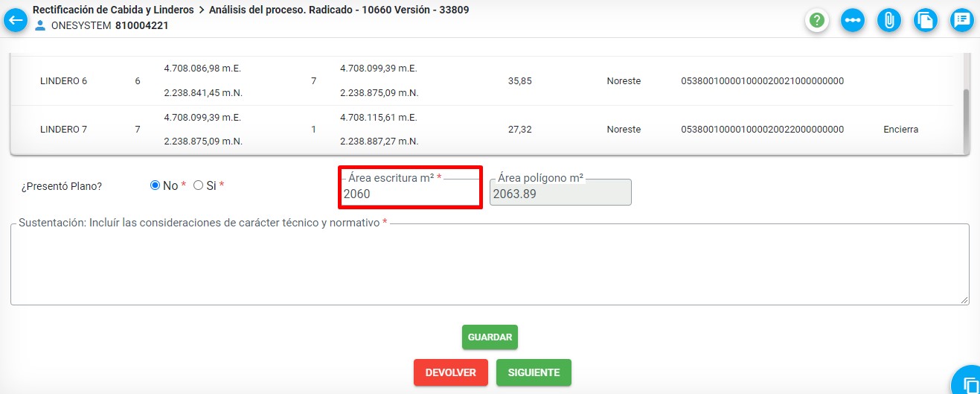Screen dimensions: 980x394
Task: Select the Si radio for Presentó Plano
Action: tap(199, 185)
